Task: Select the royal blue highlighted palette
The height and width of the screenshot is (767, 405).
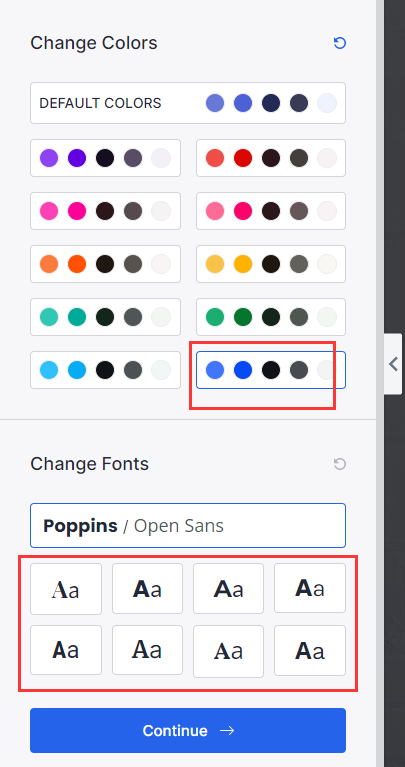Action: (271, 370)
